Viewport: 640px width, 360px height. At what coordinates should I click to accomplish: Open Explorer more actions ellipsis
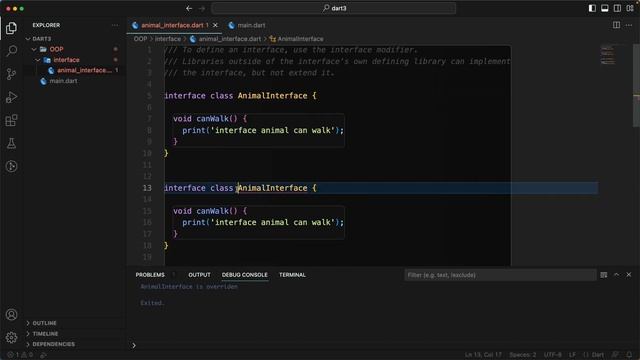115,25
